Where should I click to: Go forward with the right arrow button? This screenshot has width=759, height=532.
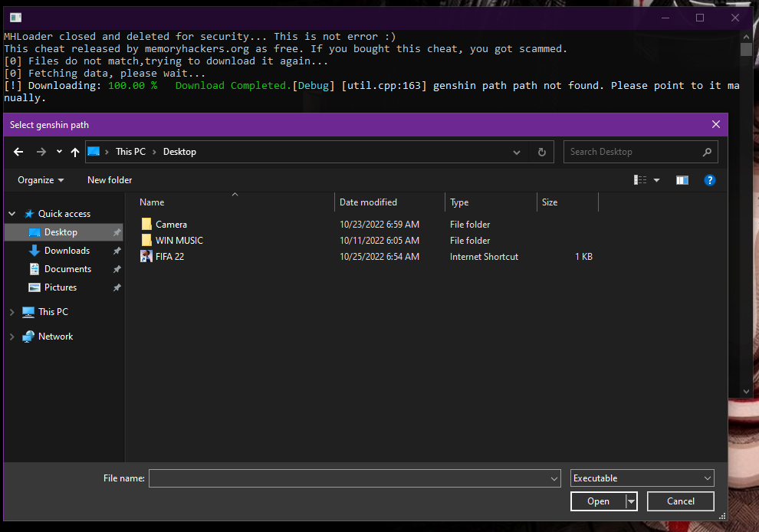tap(41, 152)
